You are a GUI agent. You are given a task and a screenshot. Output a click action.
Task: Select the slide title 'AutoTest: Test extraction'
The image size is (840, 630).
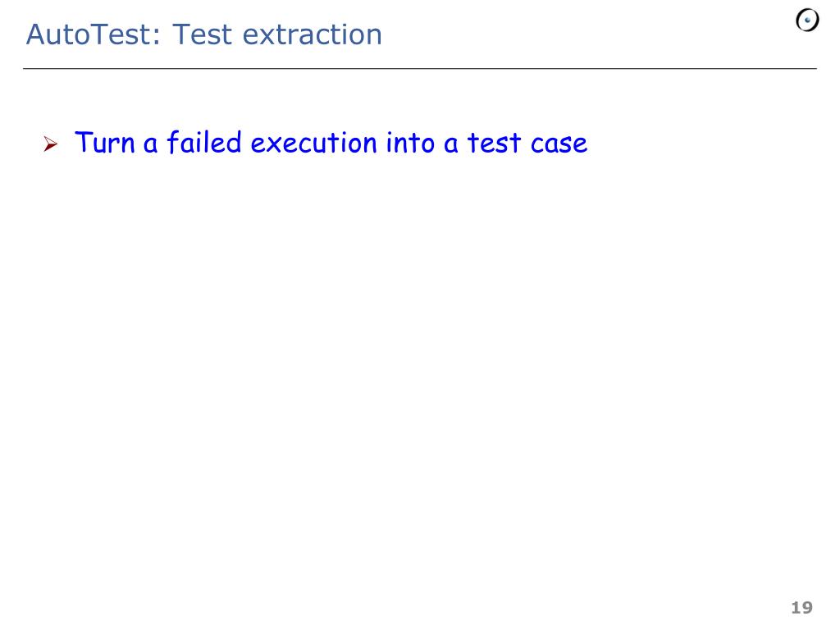[204, 34]
